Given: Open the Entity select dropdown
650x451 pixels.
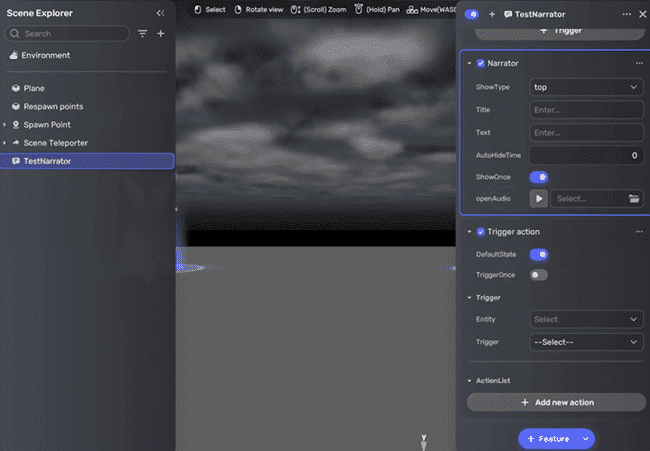Looking at the screenshot, I should tap(586, 319).
